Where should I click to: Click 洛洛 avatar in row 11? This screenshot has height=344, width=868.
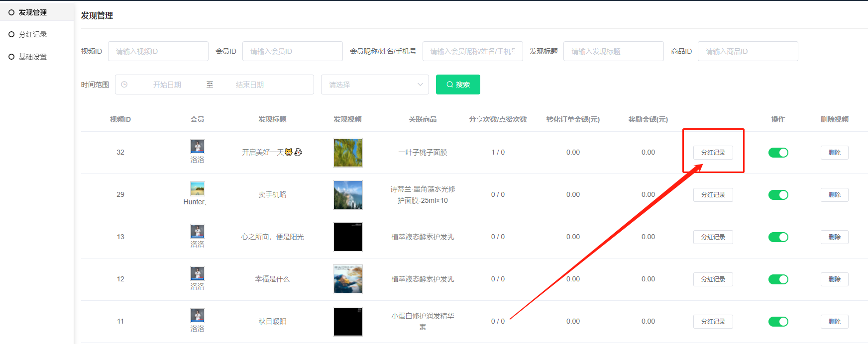click(x=198, y=315)
